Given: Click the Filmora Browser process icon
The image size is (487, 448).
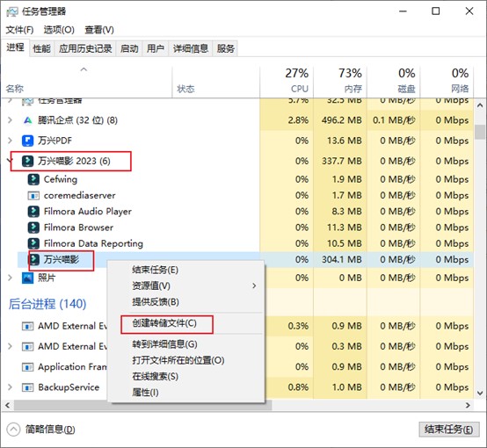Looking at the screenshot, I should 33,228.
